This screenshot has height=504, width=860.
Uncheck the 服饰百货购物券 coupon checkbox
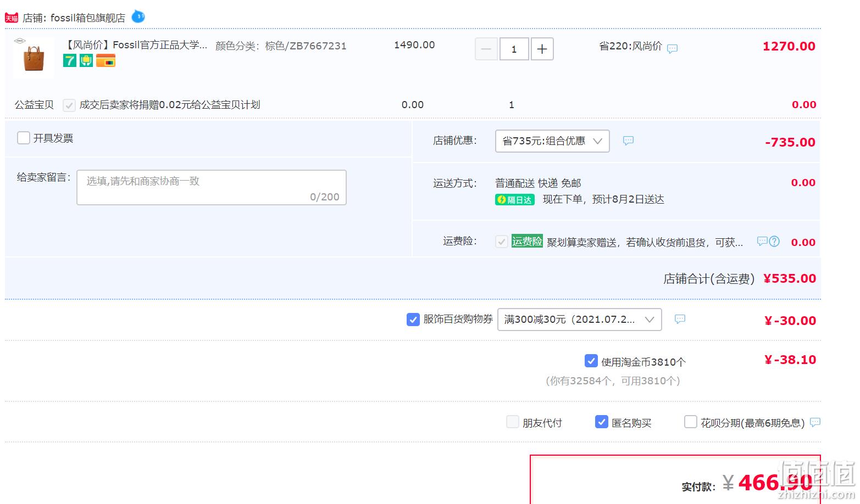pos(413,319)
